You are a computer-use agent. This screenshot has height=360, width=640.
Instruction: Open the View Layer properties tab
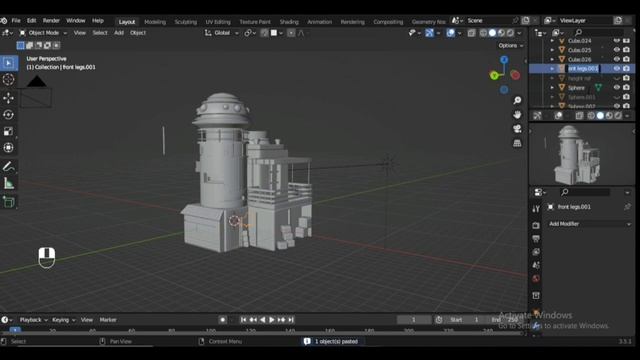pyautogui.click(x=536, y=252)
